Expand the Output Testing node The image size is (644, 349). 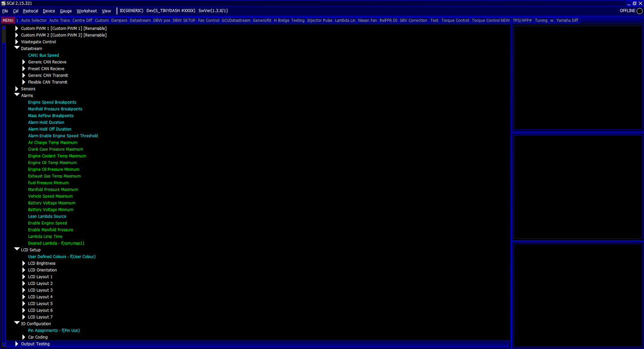point(17,344)
